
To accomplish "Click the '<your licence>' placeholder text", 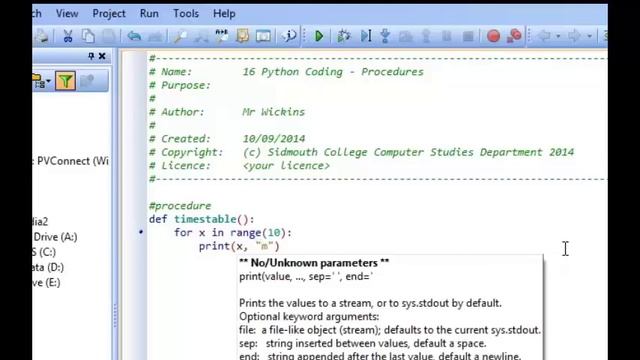I will coord(286,166).
